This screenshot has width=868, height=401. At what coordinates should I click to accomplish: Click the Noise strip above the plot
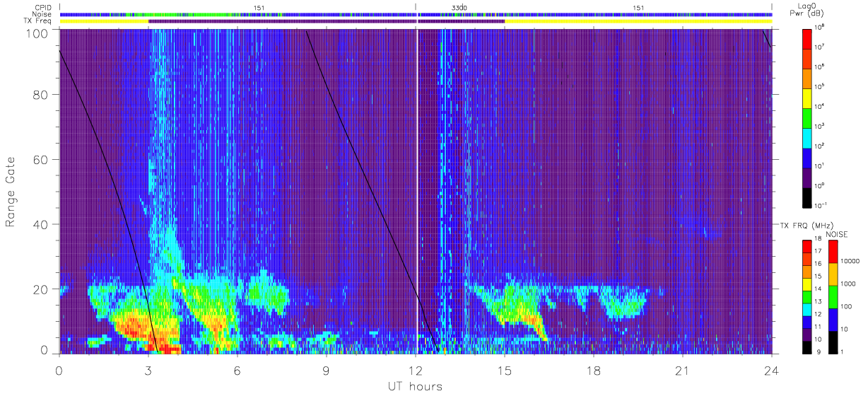tap(416, 14)
